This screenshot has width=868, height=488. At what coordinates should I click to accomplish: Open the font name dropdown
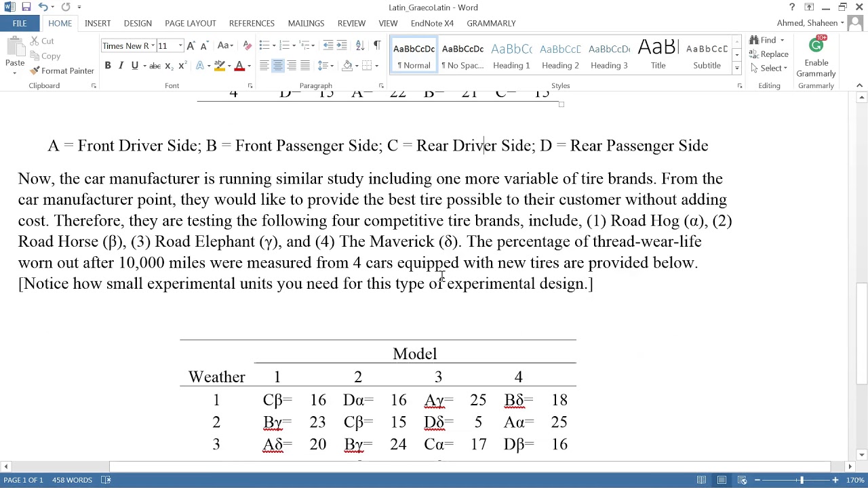point(153,45)
